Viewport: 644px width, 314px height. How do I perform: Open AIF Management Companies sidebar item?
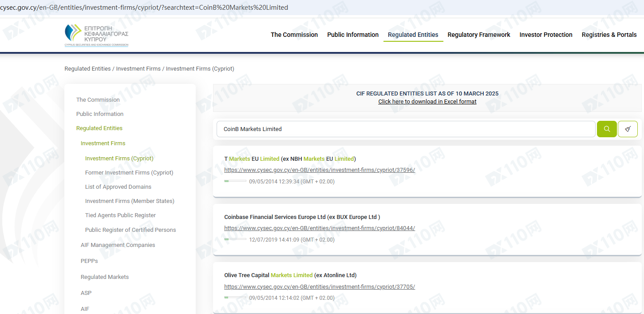(x=118, y=245)
